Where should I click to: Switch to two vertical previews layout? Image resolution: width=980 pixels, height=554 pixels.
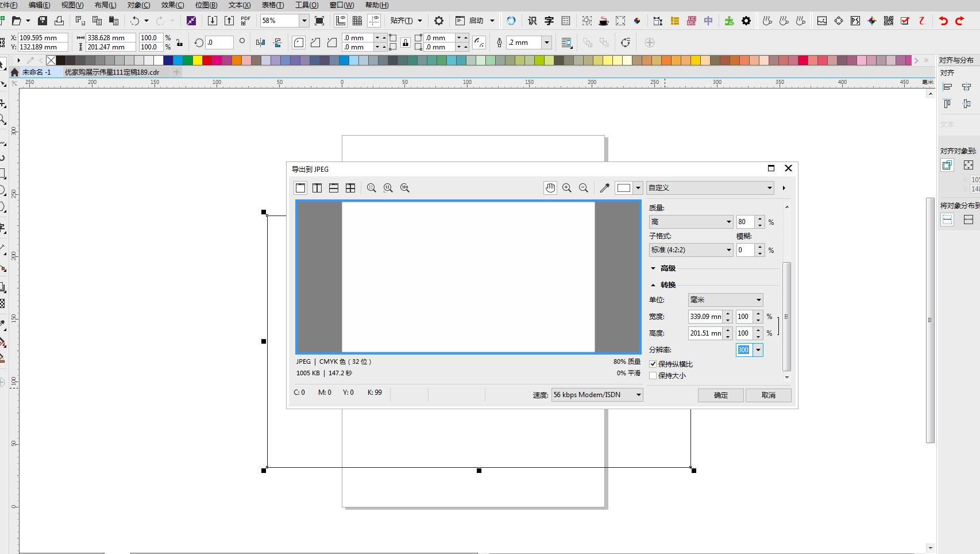pyautogui.click(x=317, y=188)
